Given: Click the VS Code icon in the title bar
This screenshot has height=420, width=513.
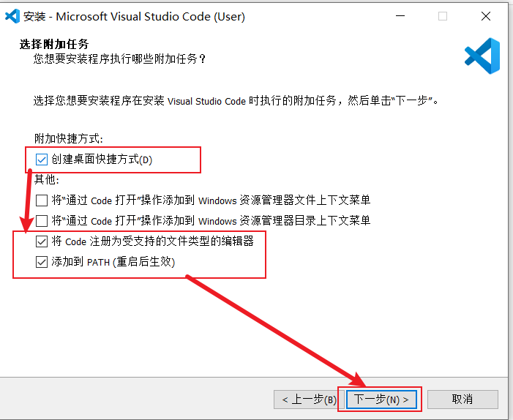Looking at the screenshot, I should pos(12,16).
